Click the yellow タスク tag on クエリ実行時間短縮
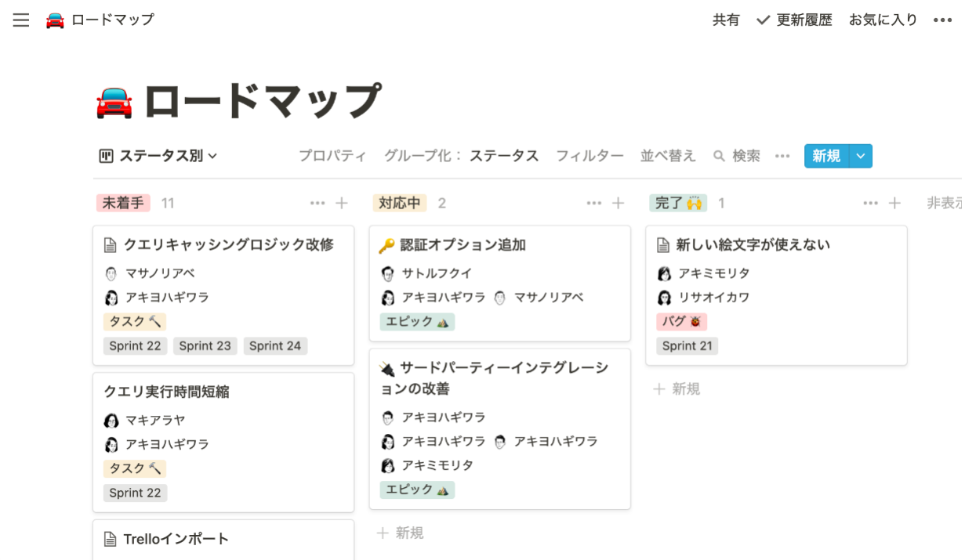 [134, 468]
